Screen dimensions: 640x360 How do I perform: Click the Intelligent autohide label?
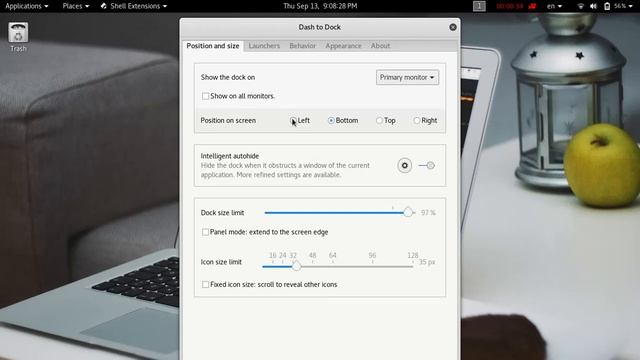[x=230, y=156]
